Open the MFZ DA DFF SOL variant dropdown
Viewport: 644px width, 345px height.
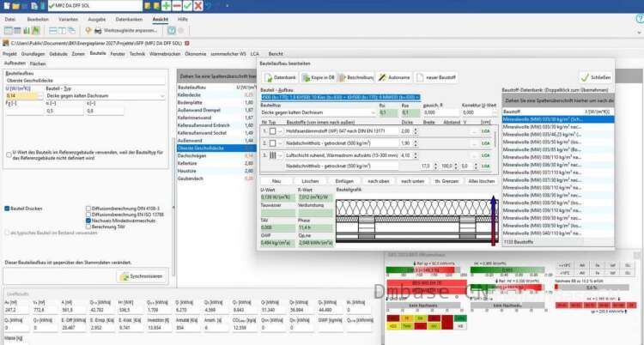[x=95, y=6]
